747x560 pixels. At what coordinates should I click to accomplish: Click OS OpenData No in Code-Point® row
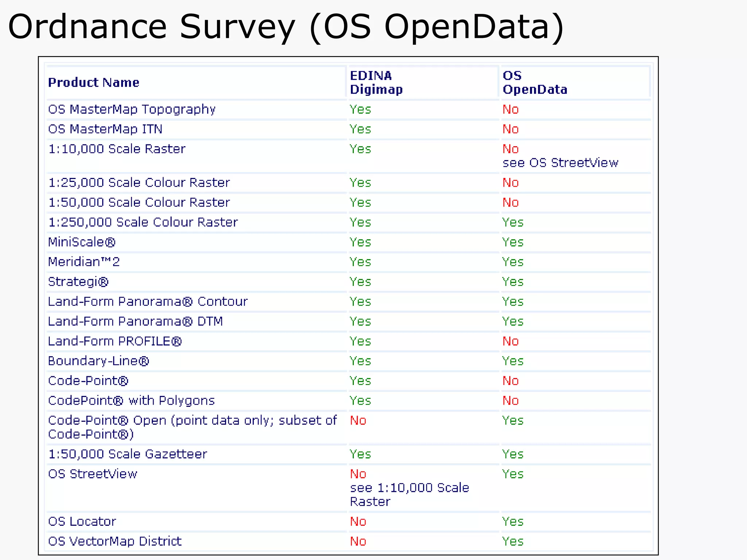pos(511,381)
